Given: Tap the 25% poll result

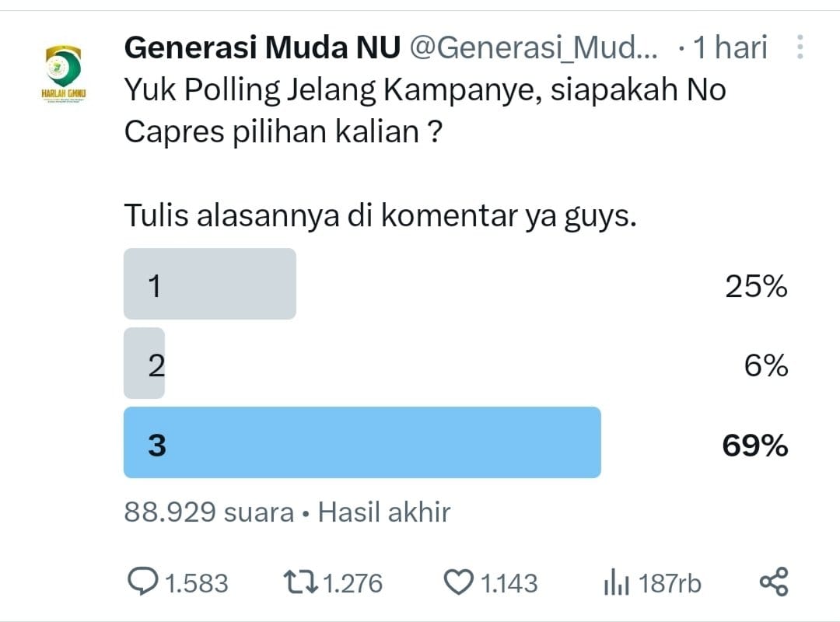Looking at the screenshot, I should [756, 286].
